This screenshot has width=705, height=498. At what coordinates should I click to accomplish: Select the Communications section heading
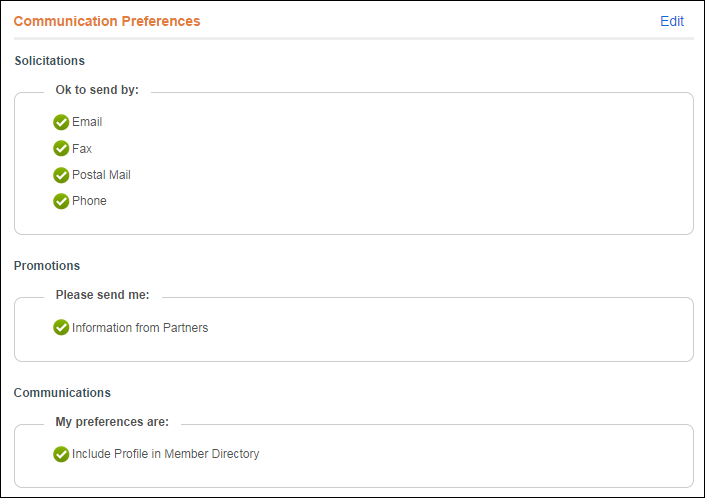coord(62,393)
